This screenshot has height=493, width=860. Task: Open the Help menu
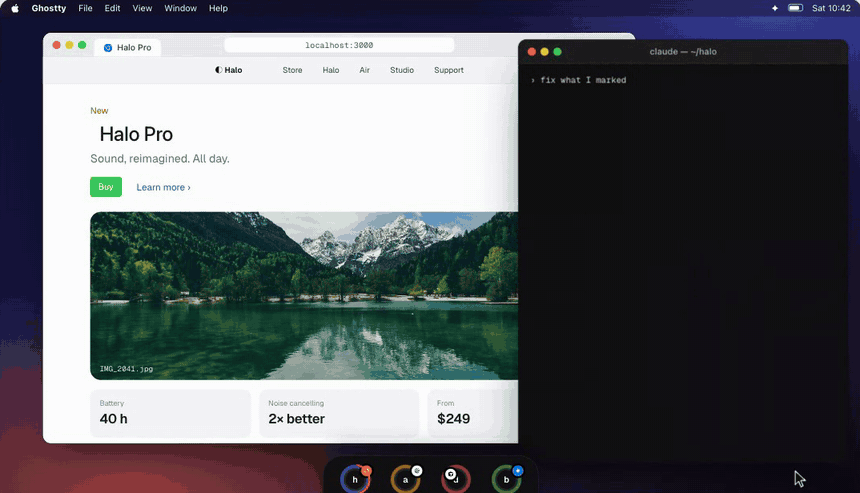pyautogui.click(x=218, y=8)
